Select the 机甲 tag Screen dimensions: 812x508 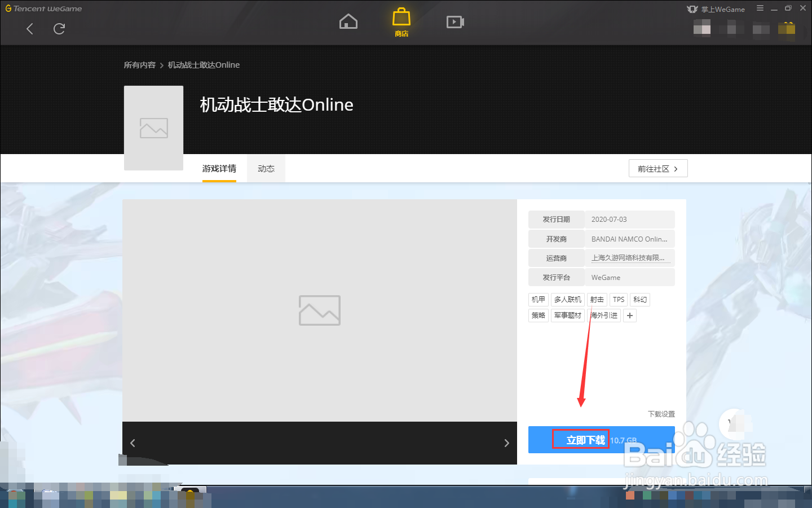(x=539, y=300)
